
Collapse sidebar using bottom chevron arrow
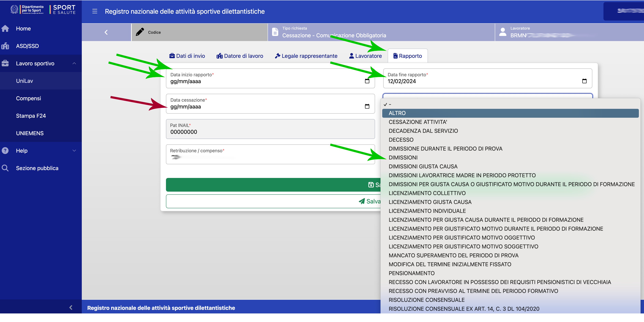tap(71, 307)
